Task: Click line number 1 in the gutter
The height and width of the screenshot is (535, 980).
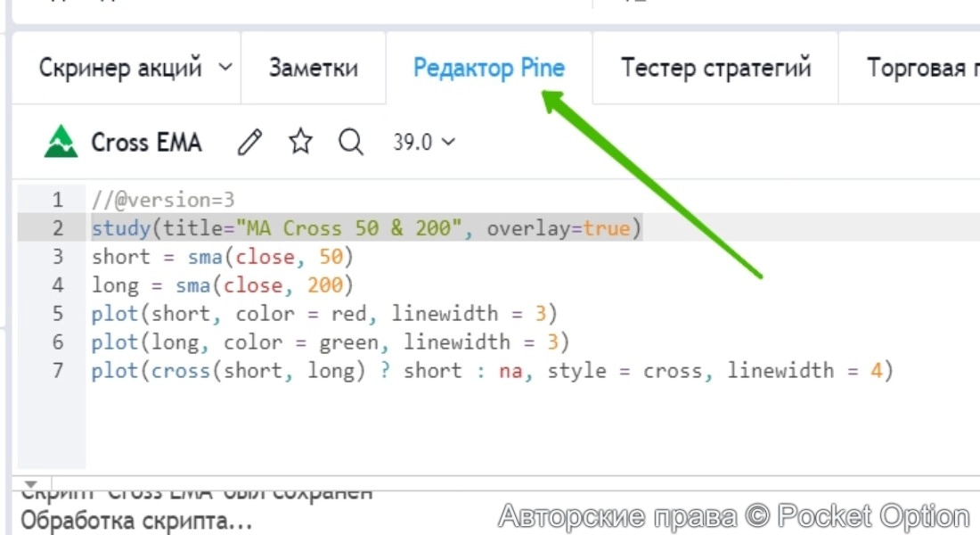Action: coord(58,200)
